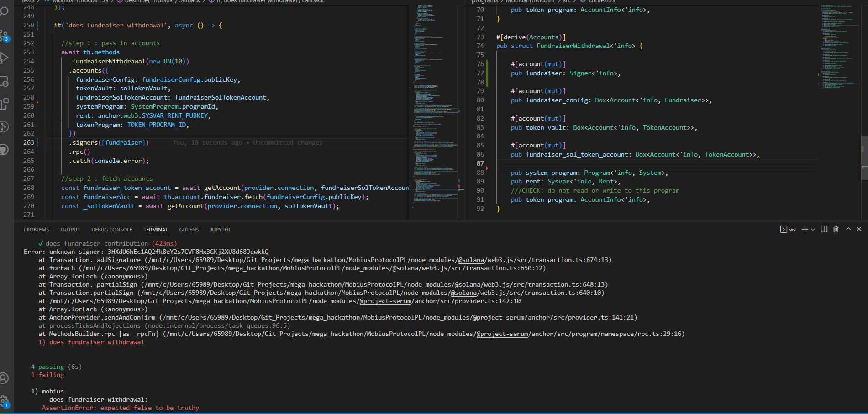The width and height of the screenshot is (868, 414).
Task: Click the left editor minimap
Action: pyautogui.click(x=435, y=112)
